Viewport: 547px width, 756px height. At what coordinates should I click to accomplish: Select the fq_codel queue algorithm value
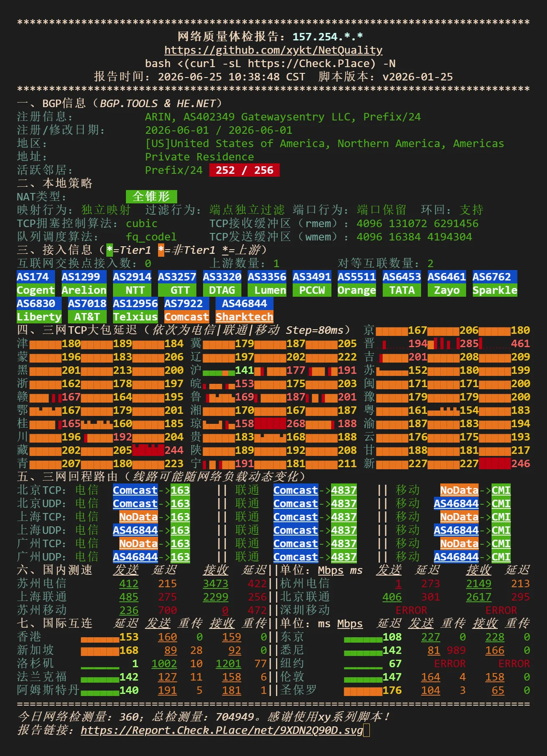pos(151,237)
